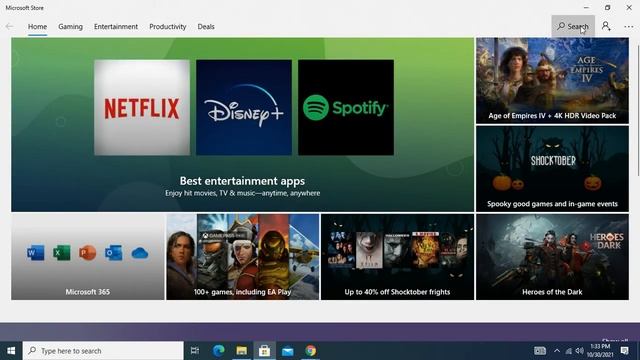The height and width of the screenshot is (360, 640).
Task: Open Heroes of the Dark tile
Action: coord(552,257)
